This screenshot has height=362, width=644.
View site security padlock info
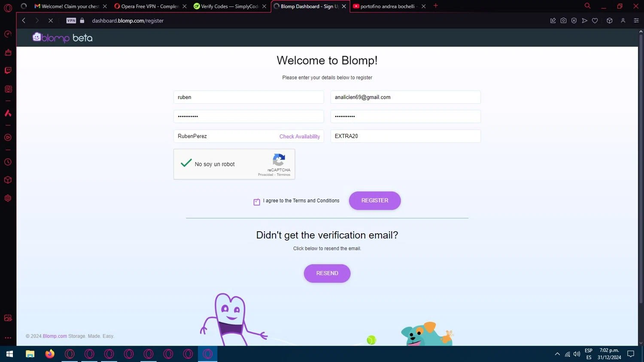click(82, 21)
